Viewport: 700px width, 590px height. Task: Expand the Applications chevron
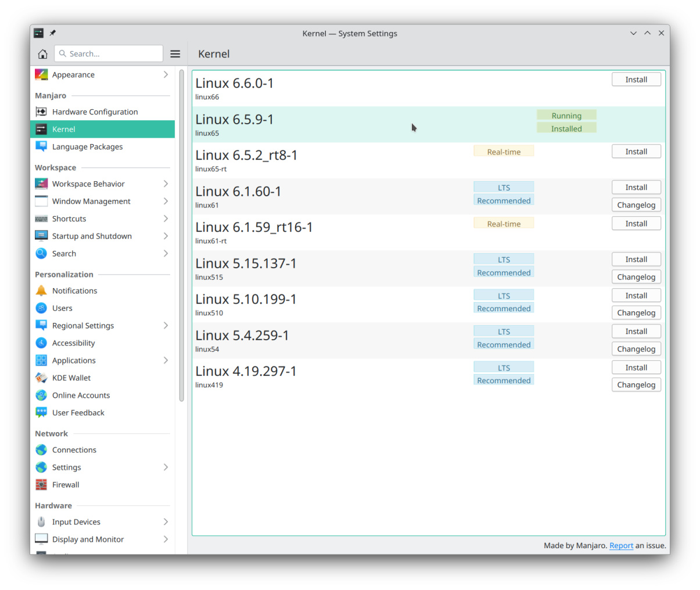166,361
